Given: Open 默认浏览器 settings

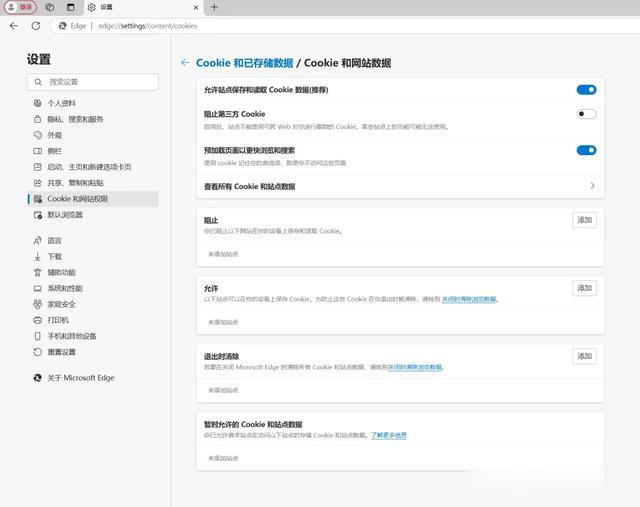Looking at the screenshot, I should point(93,215).
